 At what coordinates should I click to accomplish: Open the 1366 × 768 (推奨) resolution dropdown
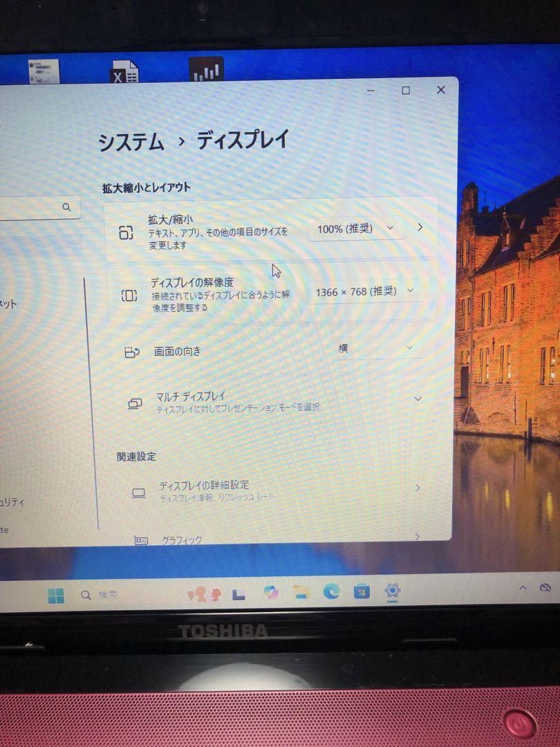tap(365, 292)
